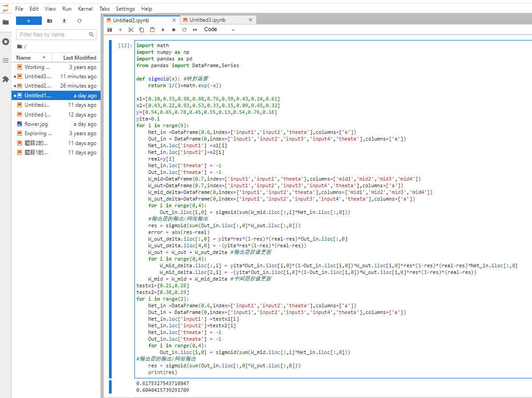This screenshot has height=398, width=532.
Task: Close the Untitled2.ipynb tab
Action: [x=174, y=20]
